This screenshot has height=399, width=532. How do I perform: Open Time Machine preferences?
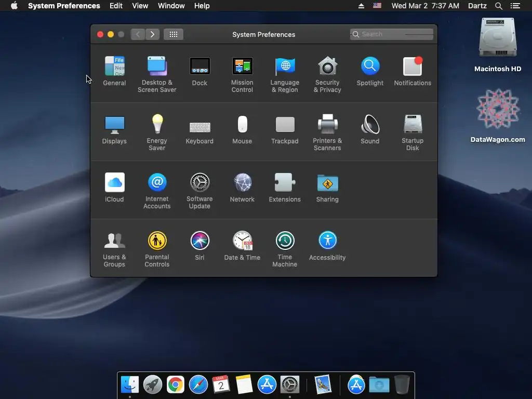[285, 249]
